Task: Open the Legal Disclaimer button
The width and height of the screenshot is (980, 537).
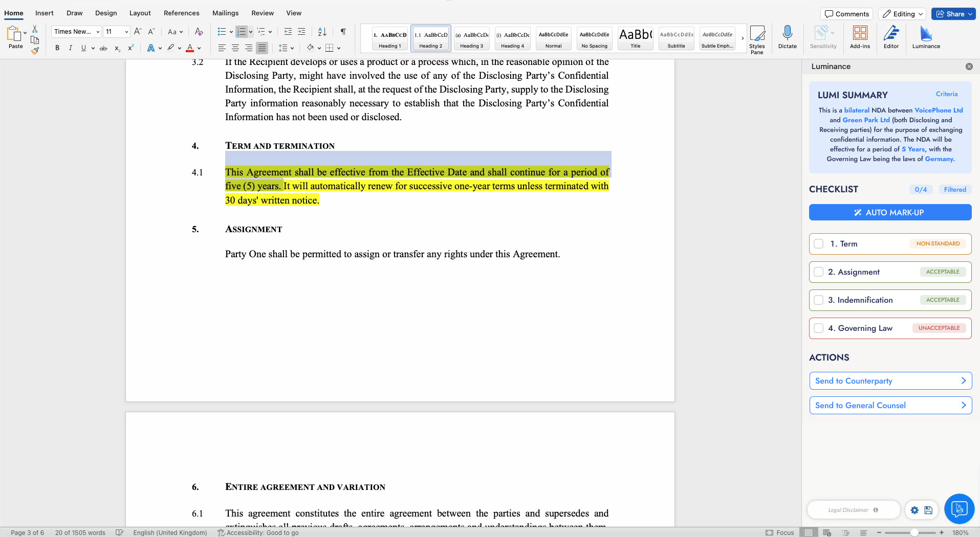Action: click(853, 510)
